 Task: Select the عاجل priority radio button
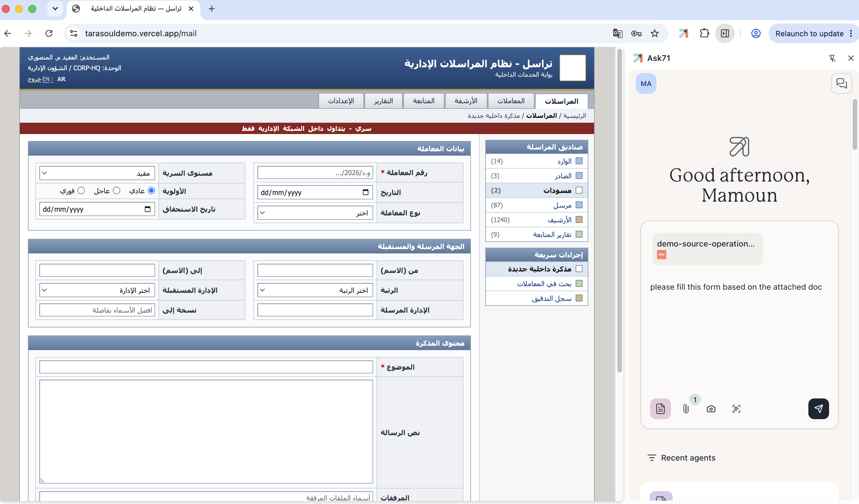(117, 191)
